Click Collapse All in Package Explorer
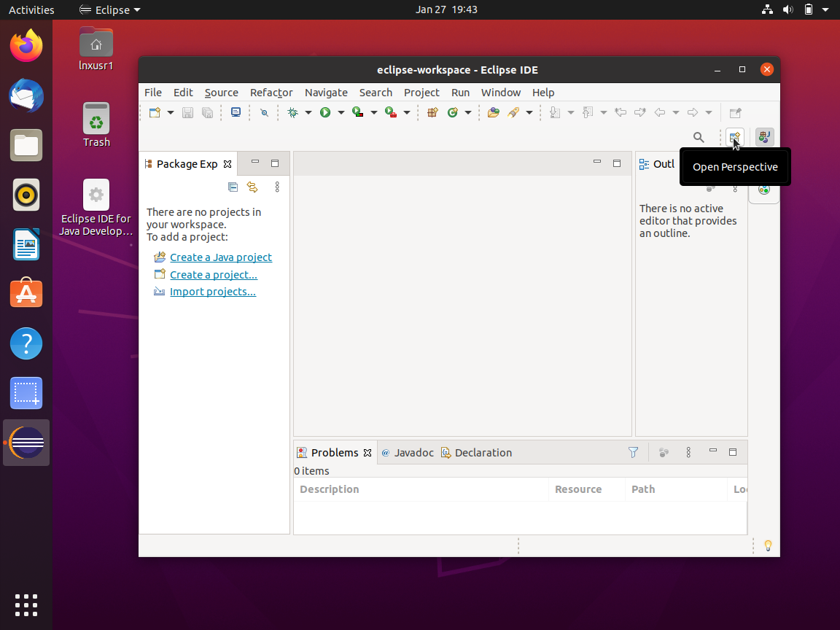Screen dimensions: 840x630 pos(233,187)
